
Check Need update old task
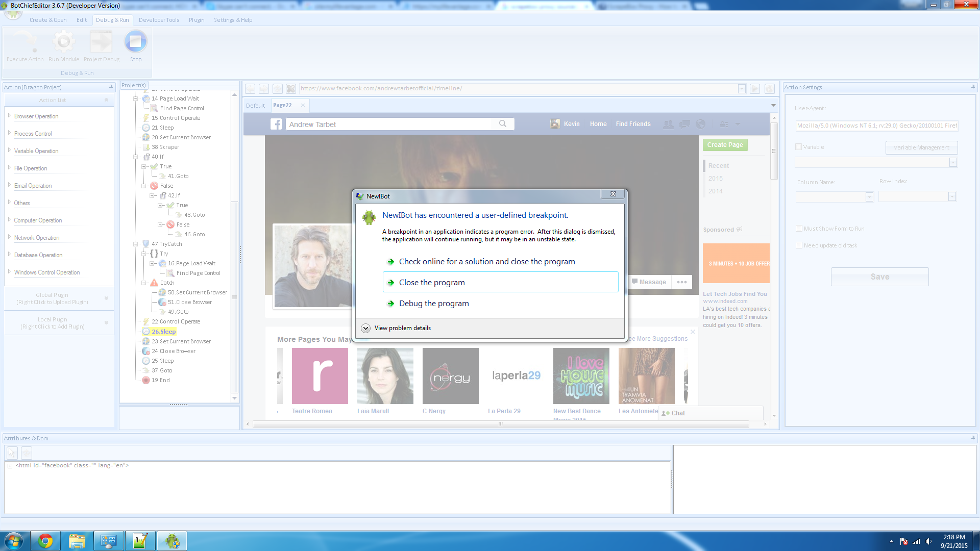[x=799, y=245]
